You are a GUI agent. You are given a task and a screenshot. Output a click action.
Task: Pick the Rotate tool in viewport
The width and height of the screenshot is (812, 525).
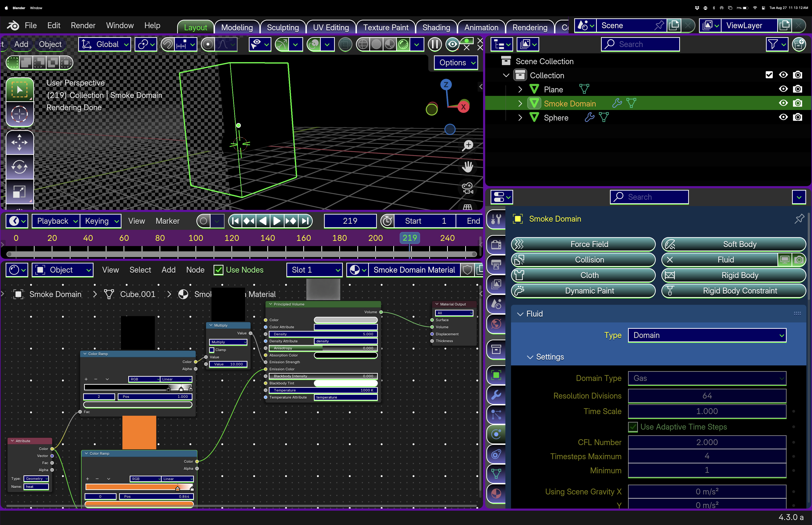click(x=20, y=167)
